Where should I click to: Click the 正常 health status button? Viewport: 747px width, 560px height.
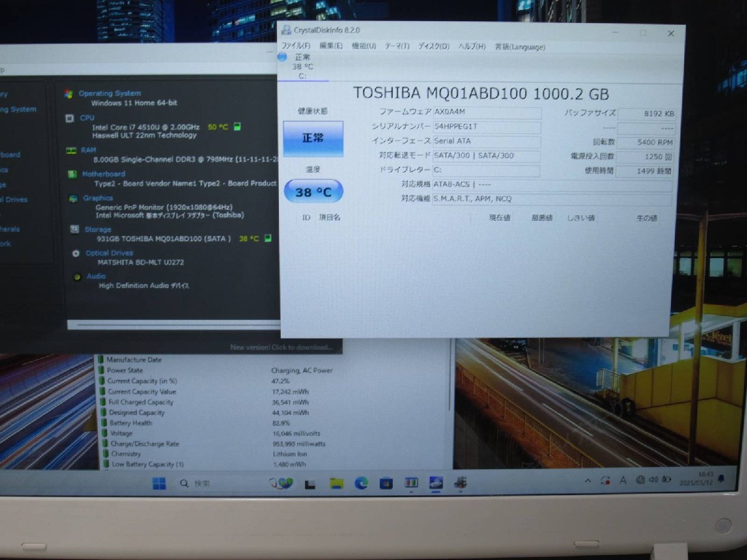[x=313, y=138]
